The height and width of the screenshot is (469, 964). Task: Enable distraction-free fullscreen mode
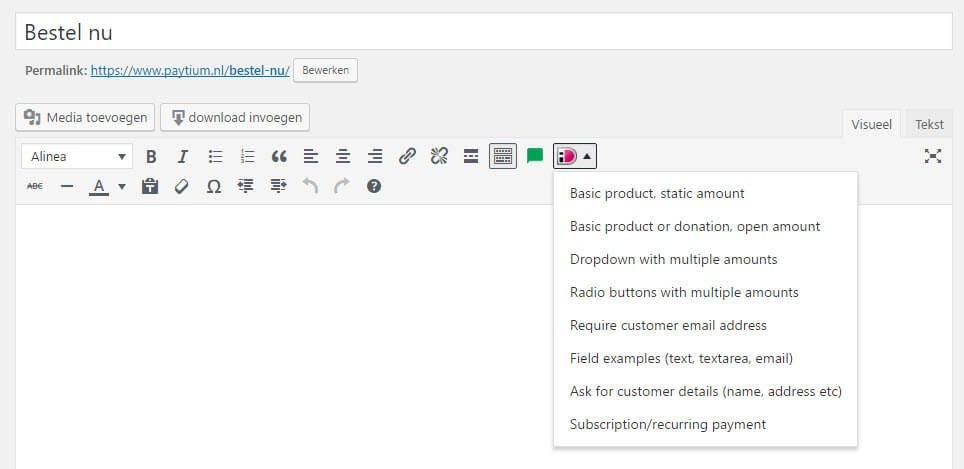click(x=933, y=156)
